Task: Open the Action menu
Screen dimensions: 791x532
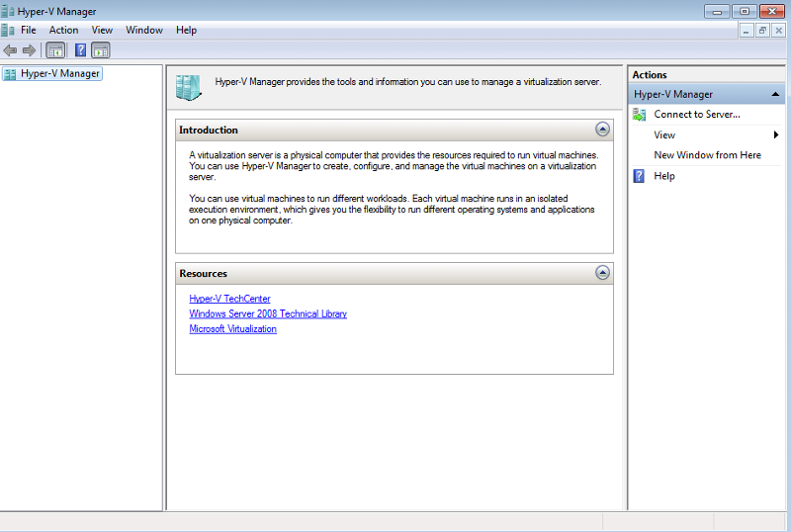Action: (x=63, y=31)
